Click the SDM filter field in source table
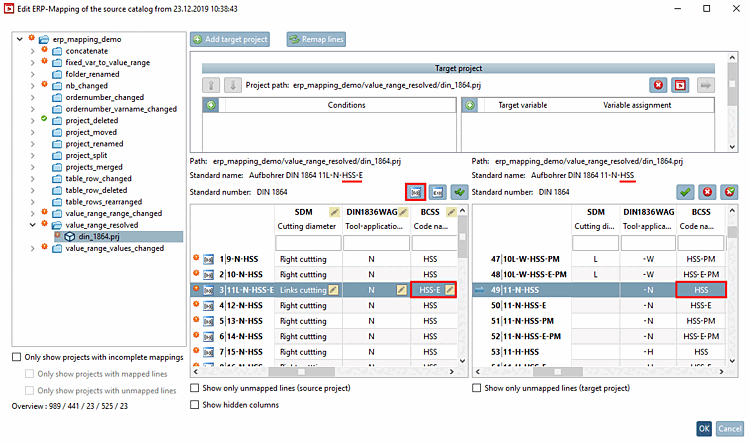The image size is (750, 443). (x=308, y=243)
